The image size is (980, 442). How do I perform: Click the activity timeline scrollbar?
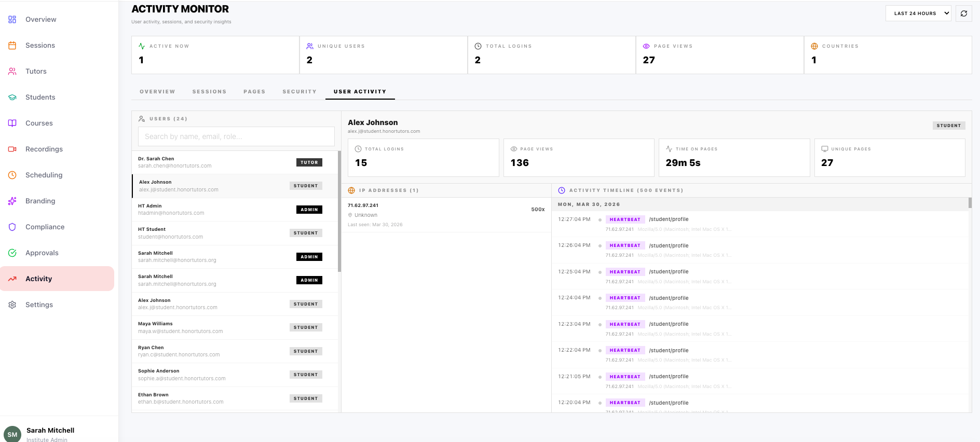(x=970, y=203)
